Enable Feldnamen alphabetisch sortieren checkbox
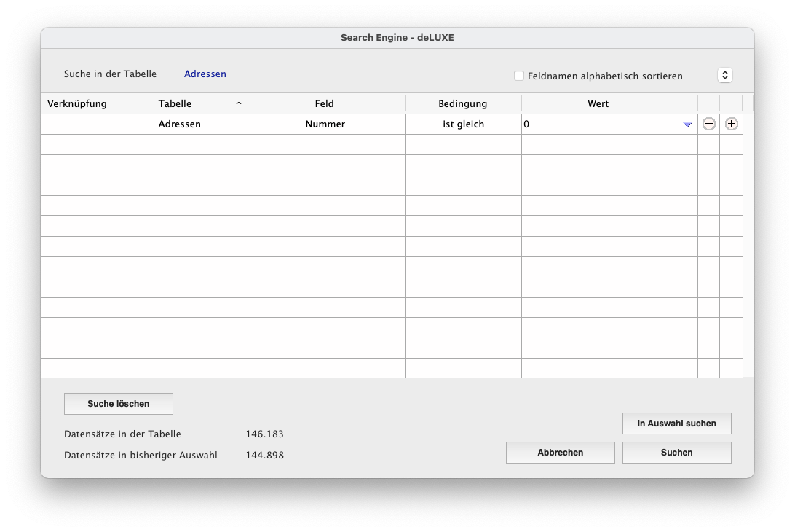This screenshot has width=795, height=532. click(519, 76)
